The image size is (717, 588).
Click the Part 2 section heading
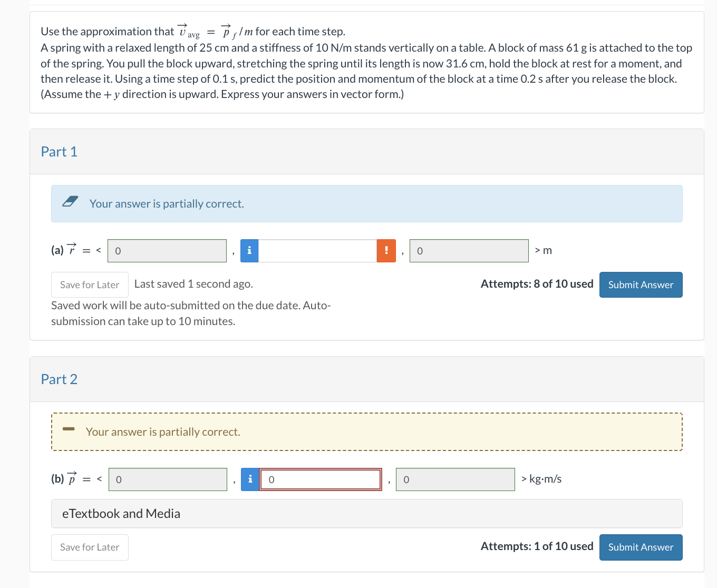[x=59, y=379]
